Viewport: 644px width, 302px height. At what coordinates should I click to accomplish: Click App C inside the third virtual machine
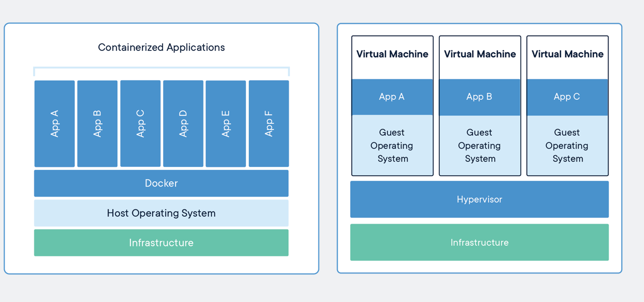(x=567, y=97)
